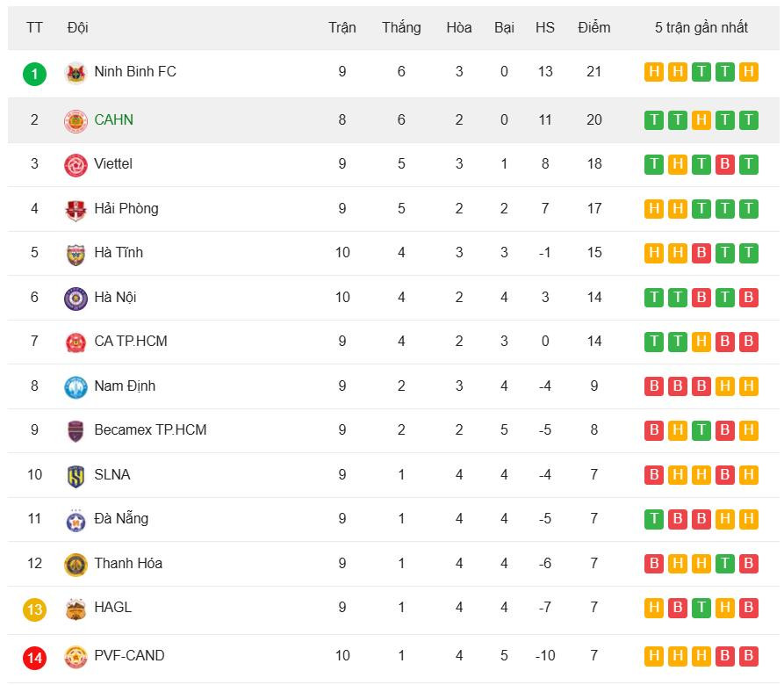This screenshot has height=685, width=784.
Task: Click the HS column header
Action: (544, 27)
